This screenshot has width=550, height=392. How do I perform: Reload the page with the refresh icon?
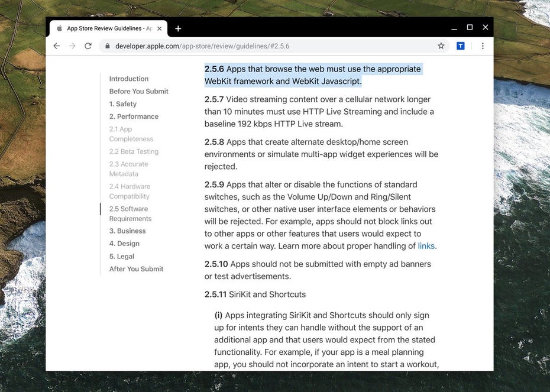[x=88, y=46]
